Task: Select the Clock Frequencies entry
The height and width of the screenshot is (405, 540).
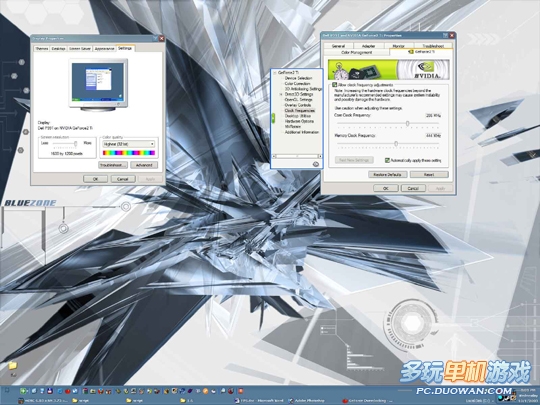Action: 300,111
